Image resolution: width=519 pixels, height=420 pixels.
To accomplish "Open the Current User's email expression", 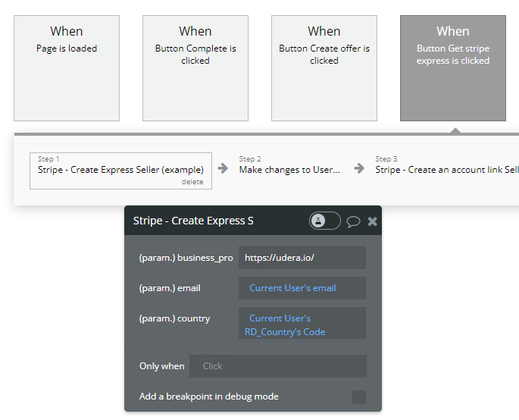I will (292, 288).
